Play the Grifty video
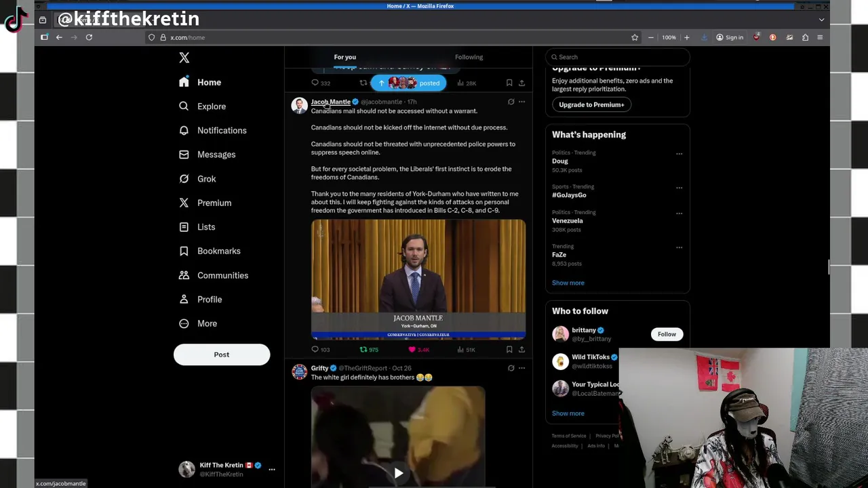The width and height of the screenshot is (868, 488). pyautogui.click(x=399, y=474)
